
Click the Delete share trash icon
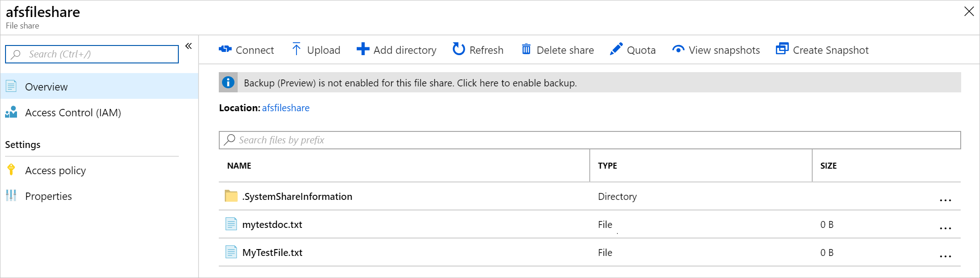[526, 49]
